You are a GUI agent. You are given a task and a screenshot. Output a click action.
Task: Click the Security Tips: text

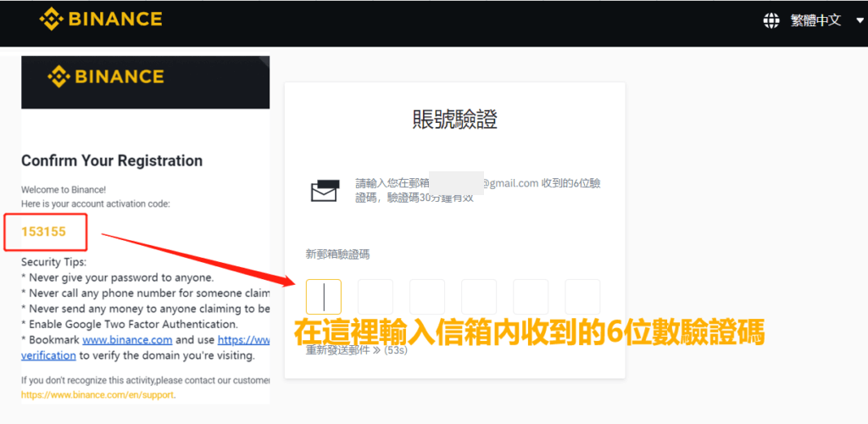(x=53, y=262)
